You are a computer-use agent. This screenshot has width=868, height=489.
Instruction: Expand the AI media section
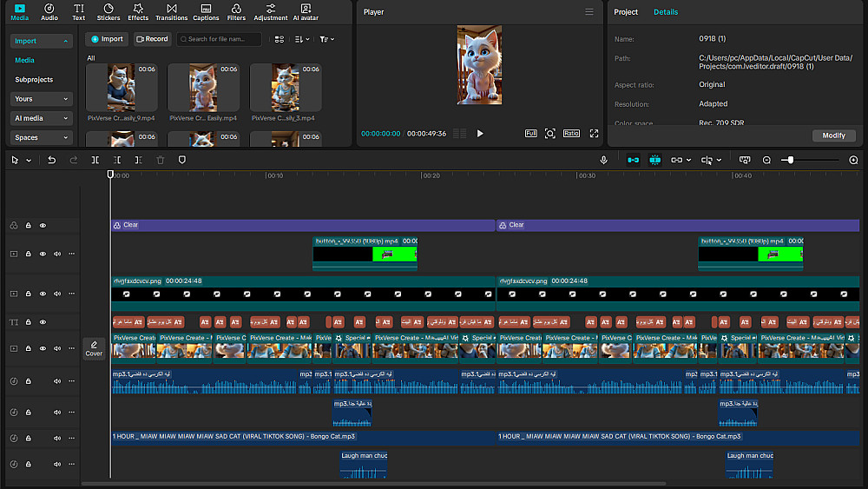coord(42,118)
